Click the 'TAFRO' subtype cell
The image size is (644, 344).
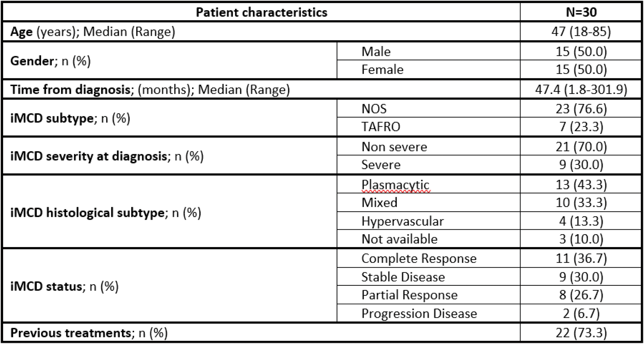click(381, 127)
